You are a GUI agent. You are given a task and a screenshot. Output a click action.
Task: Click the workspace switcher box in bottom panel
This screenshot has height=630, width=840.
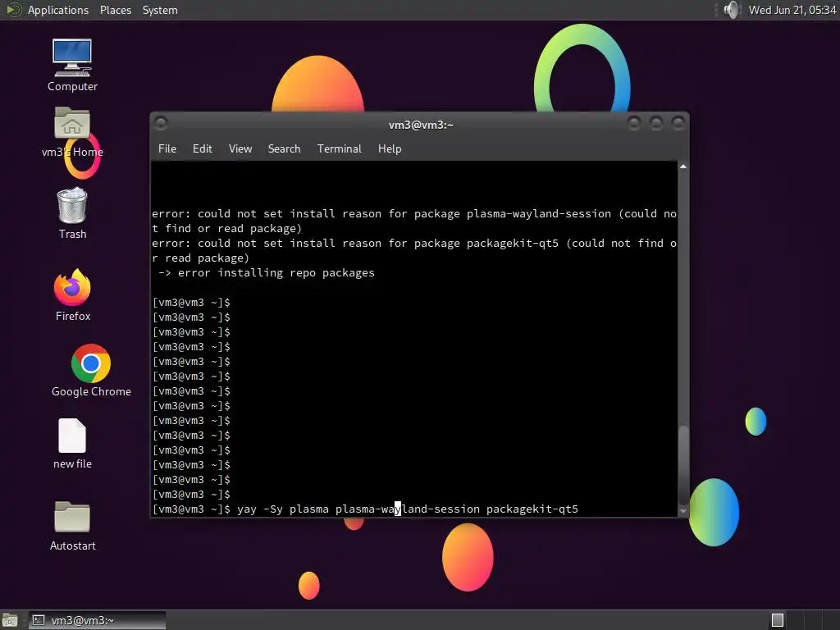pos(778,620)
